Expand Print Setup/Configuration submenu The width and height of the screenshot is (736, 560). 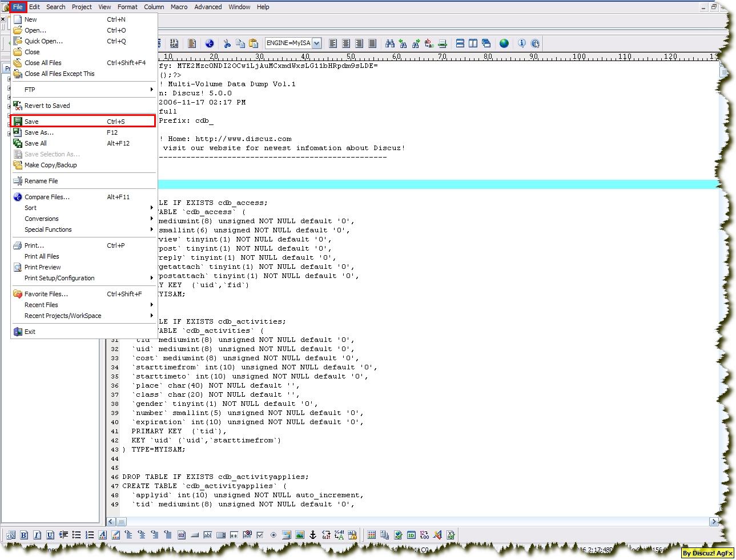pos(83,278)
